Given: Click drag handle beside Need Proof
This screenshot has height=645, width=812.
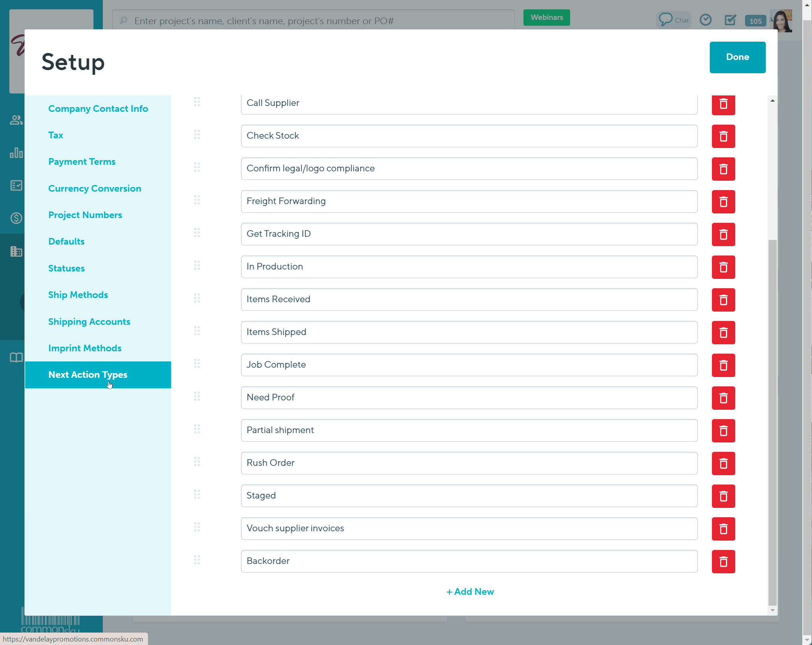Looking at the screenshot, I should [x=197, y=397].
